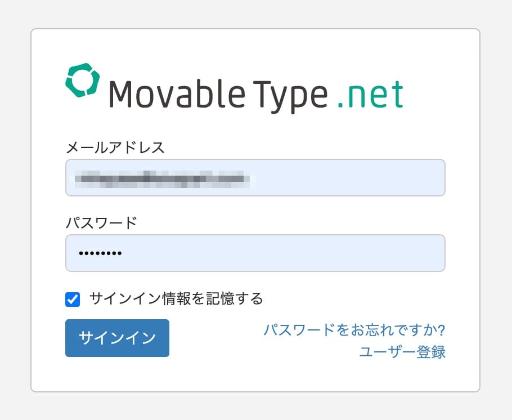Click the メールアドレス field label
The image size is (512, 420).
(115, 148)
